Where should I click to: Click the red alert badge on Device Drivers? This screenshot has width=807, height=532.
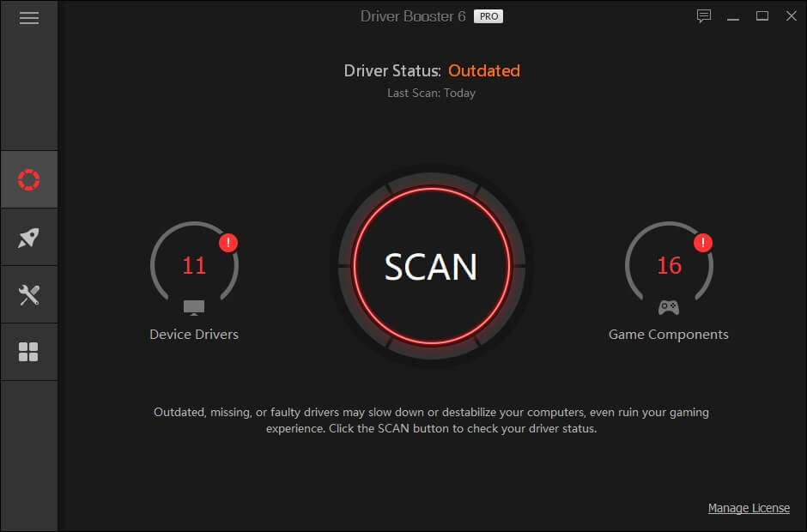click(228, 242)
